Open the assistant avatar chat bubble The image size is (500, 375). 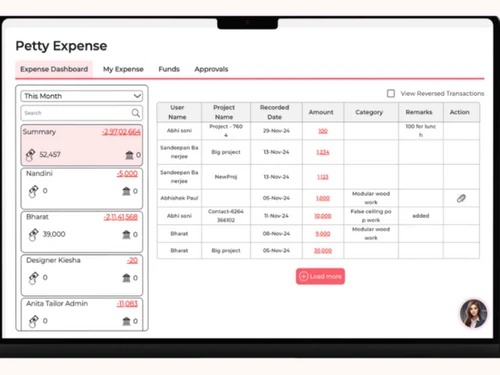pos(473,313)
